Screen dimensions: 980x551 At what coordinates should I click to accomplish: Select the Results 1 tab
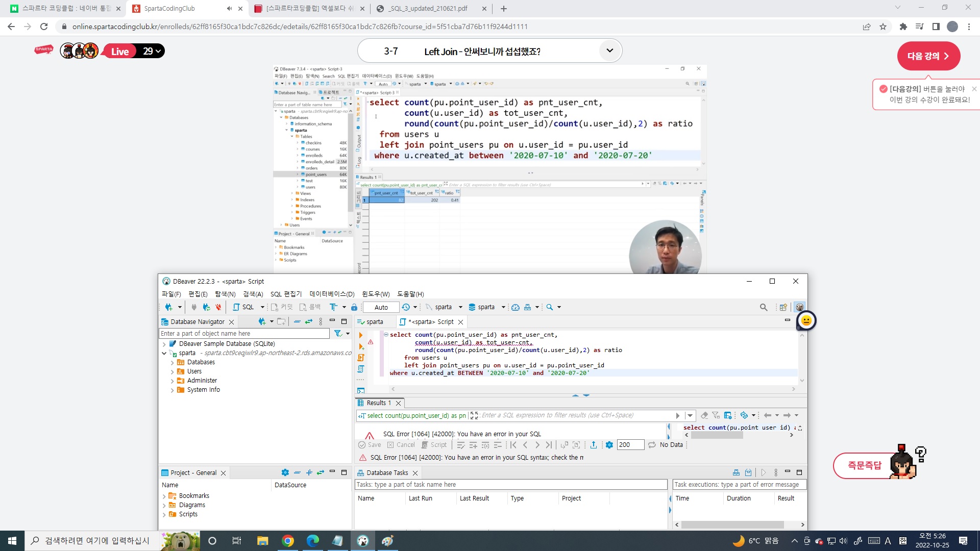tap(379, 403)
